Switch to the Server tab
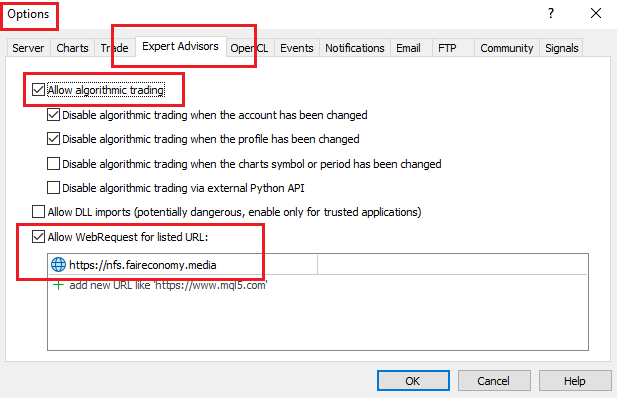The height and width of the screenshot is (398, 617). click(28, 48)
